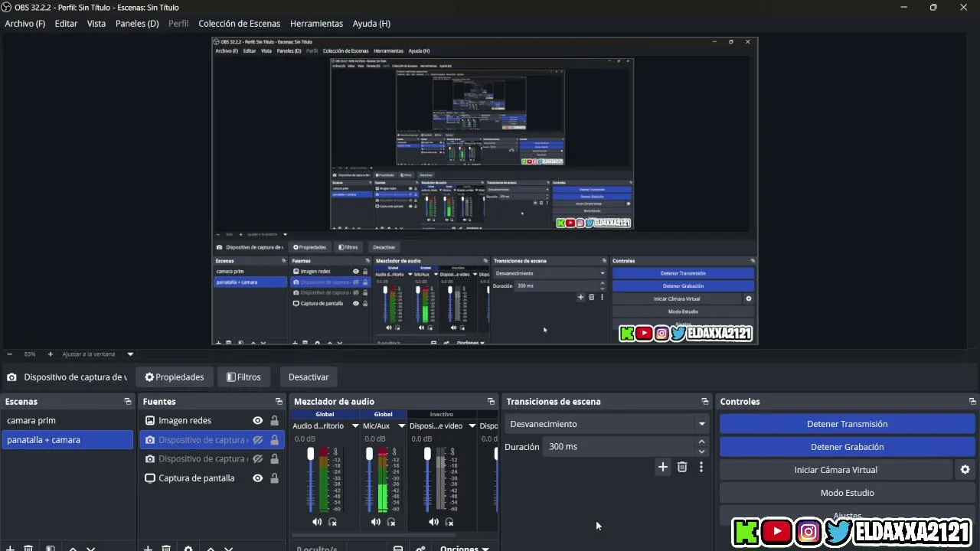980x551 pixels.
Task: Mute the Mic/Aux channel speaker icon
Action: point(375,522)
